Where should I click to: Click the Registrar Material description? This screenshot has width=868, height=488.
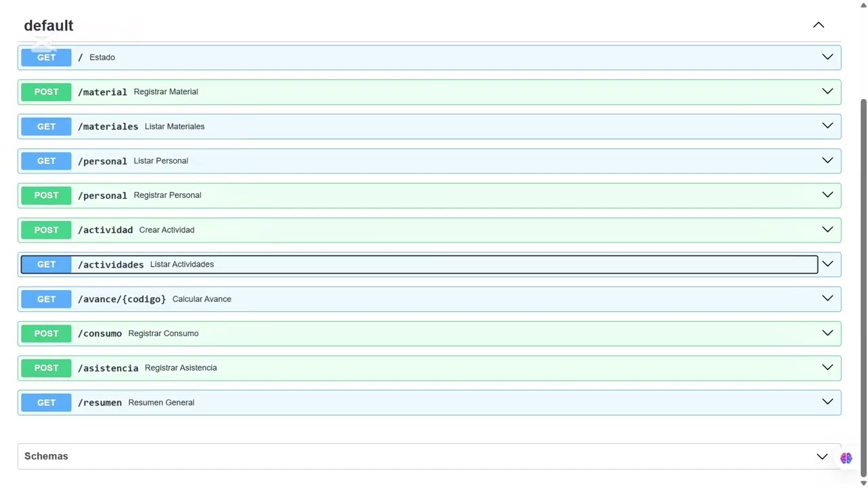[x=165, y=91]
